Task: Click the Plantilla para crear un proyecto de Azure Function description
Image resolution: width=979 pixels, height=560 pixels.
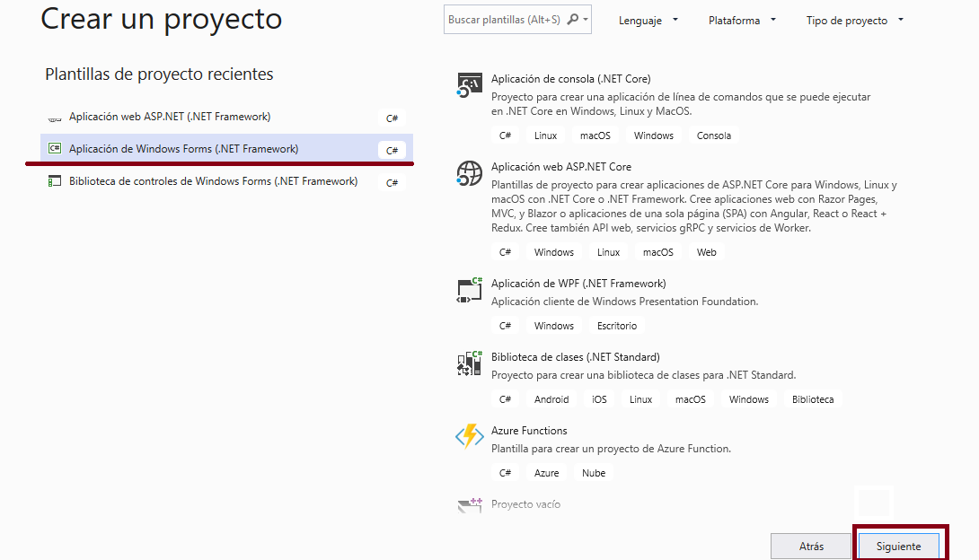Action: click(611, 449)
